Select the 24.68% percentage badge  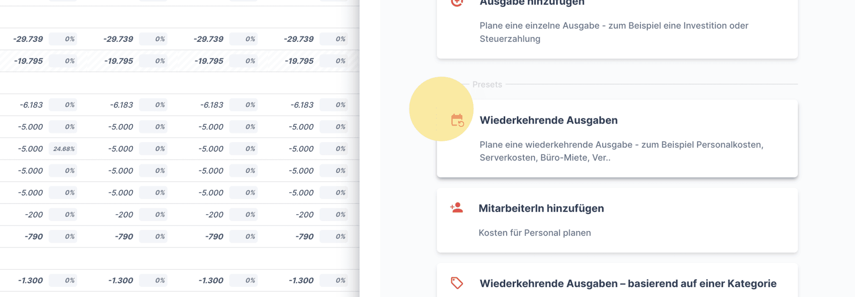pyautogui.click(x=64, y=149)
